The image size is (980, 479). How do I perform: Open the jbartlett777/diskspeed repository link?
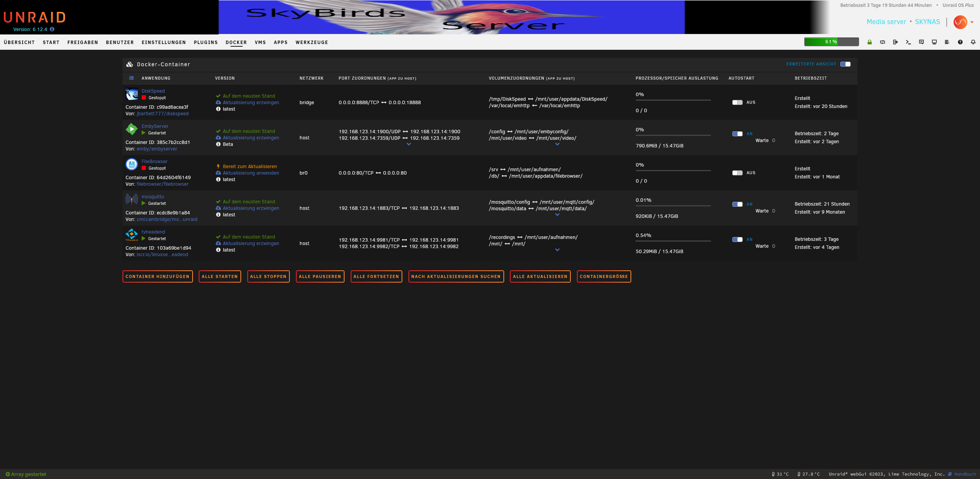click(163, 114)
